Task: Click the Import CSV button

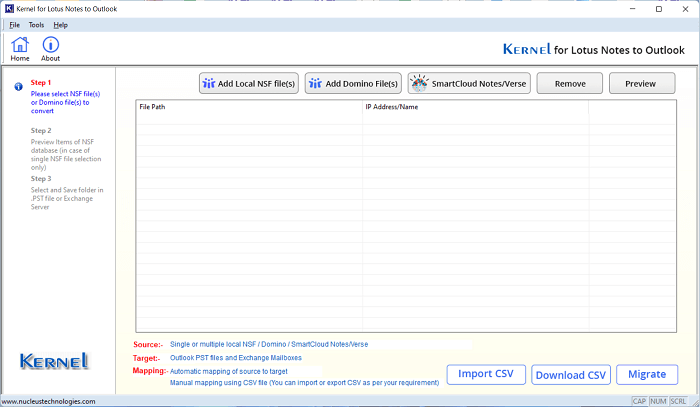Action: pyautogui.click(x=486, y=374)
